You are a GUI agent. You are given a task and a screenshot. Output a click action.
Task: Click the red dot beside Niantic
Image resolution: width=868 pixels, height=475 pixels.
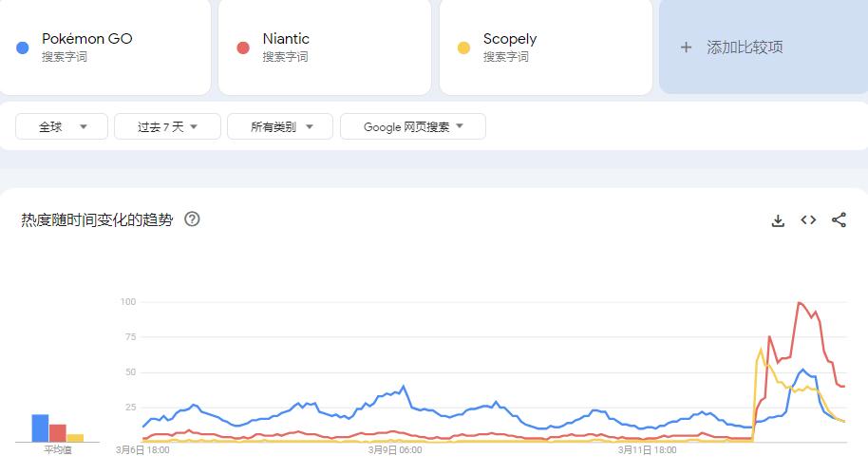[243, 48]
